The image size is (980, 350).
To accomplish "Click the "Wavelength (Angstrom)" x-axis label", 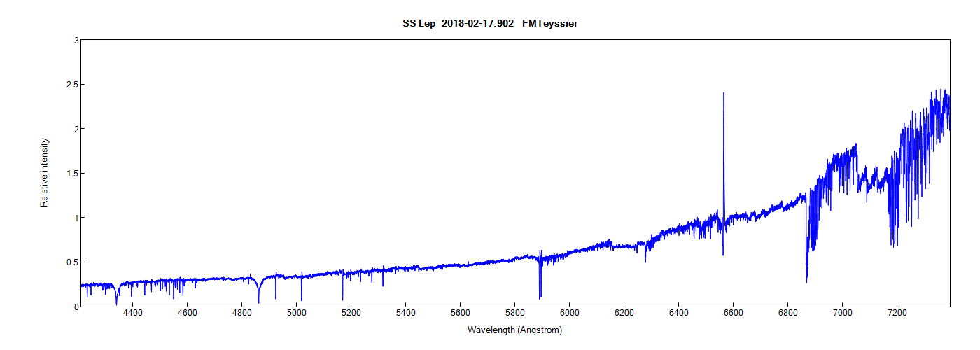I will coord(514,330).
